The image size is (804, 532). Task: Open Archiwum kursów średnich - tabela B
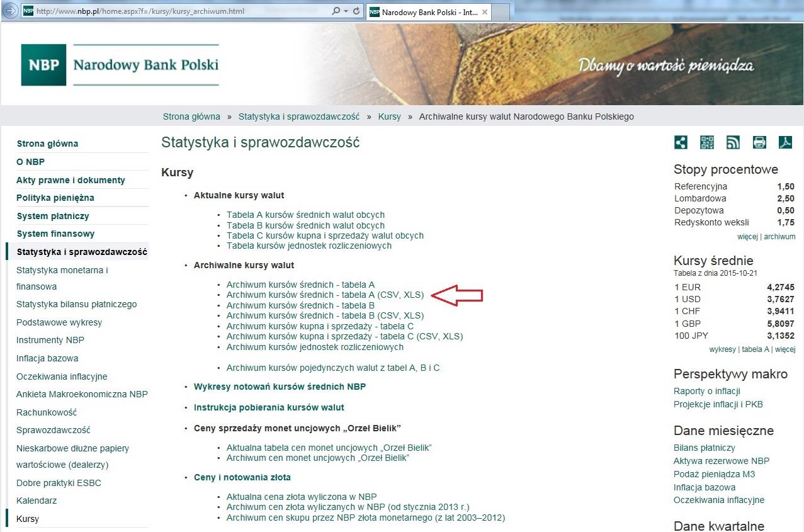300,305
